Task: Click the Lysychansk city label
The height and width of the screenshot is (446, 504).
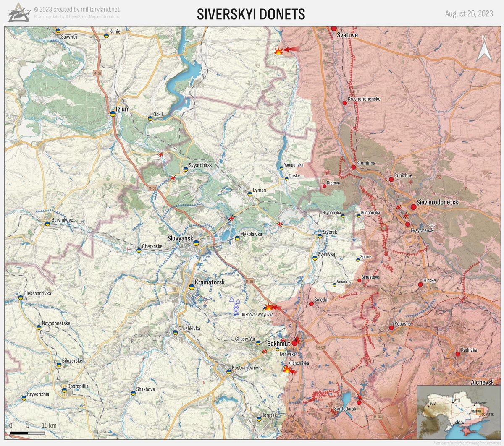Action: click(x=422, y=231)
